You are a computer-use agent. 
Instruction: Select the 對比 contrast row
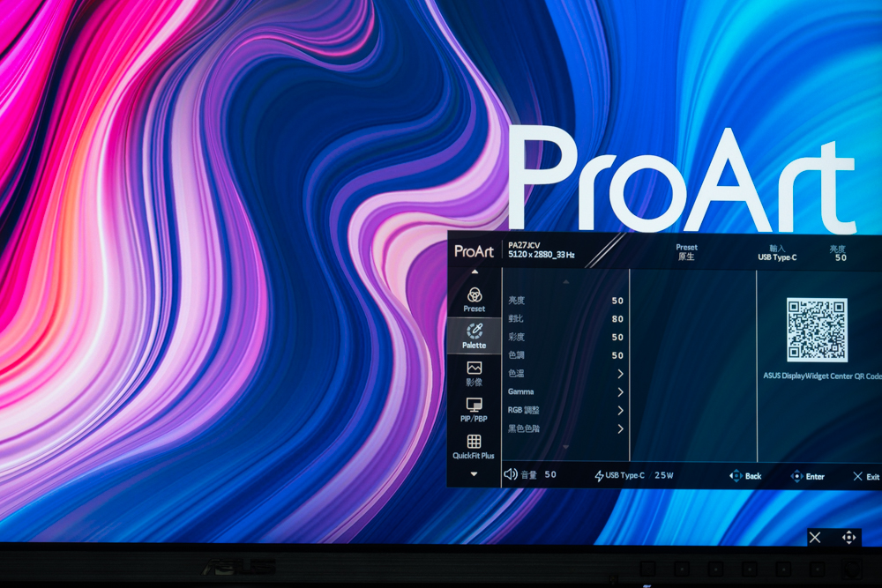point(565,319)
